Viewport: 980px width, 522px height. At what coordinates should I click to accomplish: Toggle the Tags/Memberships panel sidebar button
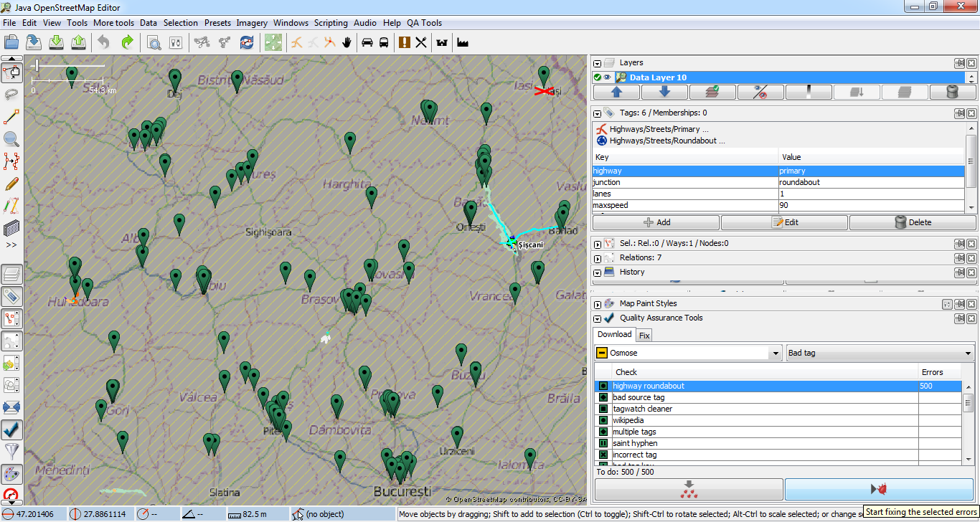point(12,296)
